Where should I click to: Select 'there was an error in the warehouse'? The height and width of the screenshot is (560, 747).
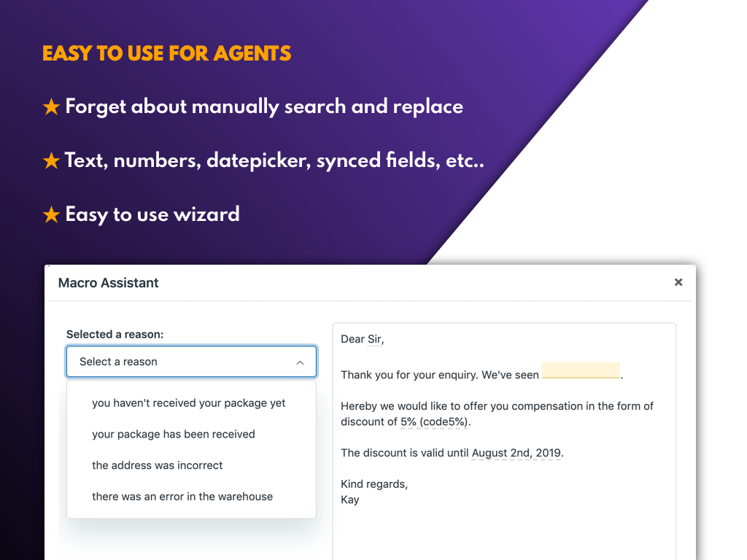click(x=182, y=497)
